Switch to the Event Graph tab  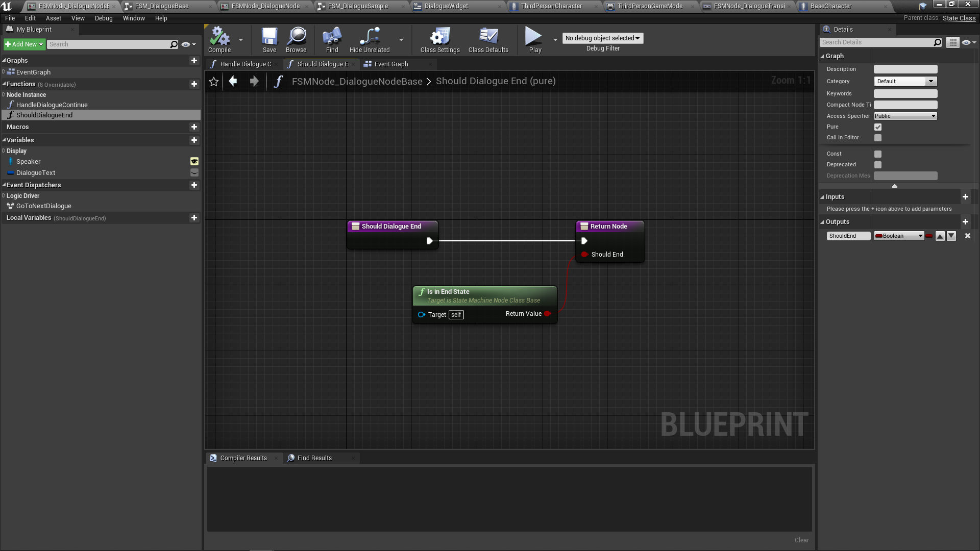pyautogui.click(x=391, y=64)
